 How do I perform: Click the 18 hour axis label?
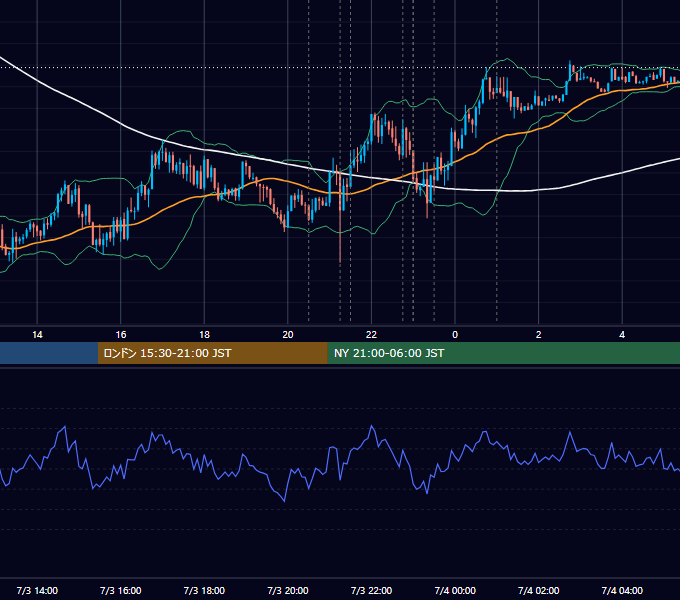(x=204, y=335)
